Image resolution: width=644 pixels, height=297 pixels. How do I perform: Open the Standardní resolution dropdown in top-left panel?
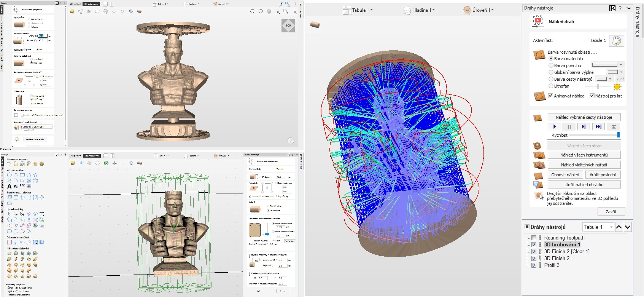37,127
